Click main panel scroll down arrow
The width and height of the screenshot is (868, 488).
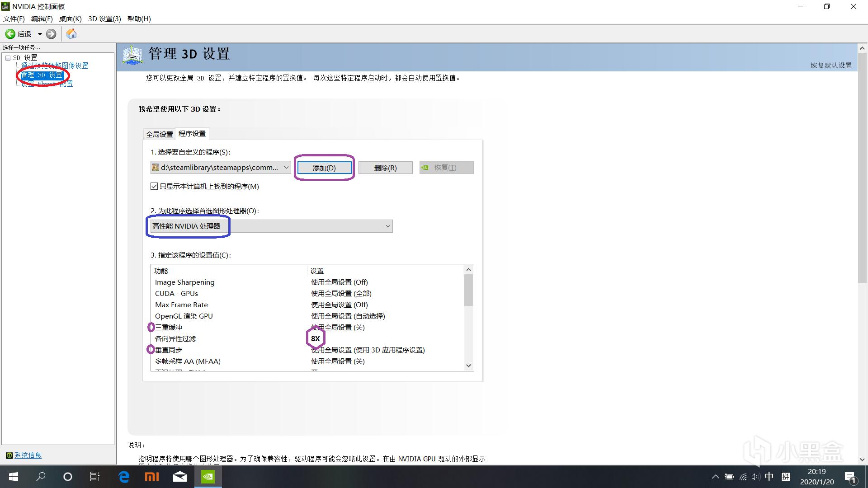[862, 460]
